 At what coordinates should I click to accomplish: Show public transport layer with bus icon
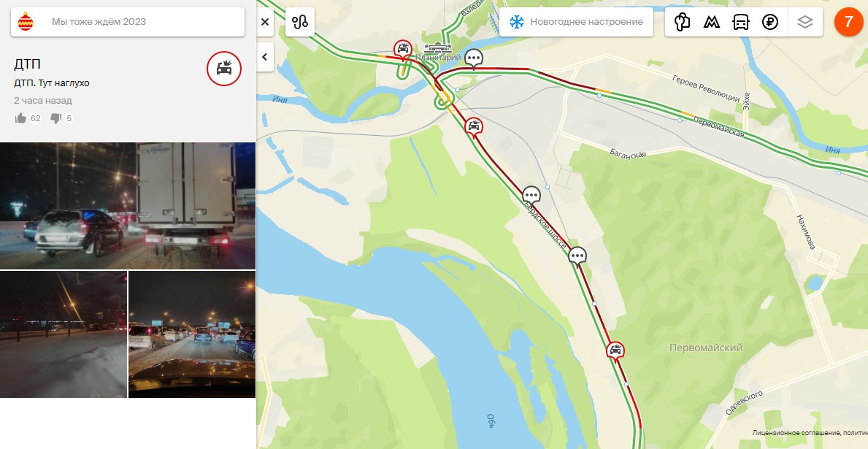coord(741,22)
